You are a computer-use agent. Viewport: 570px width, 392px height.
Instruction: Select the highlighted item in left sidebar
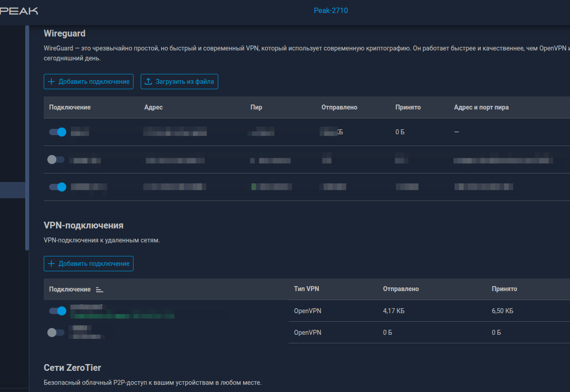click(x=13, y=190)
